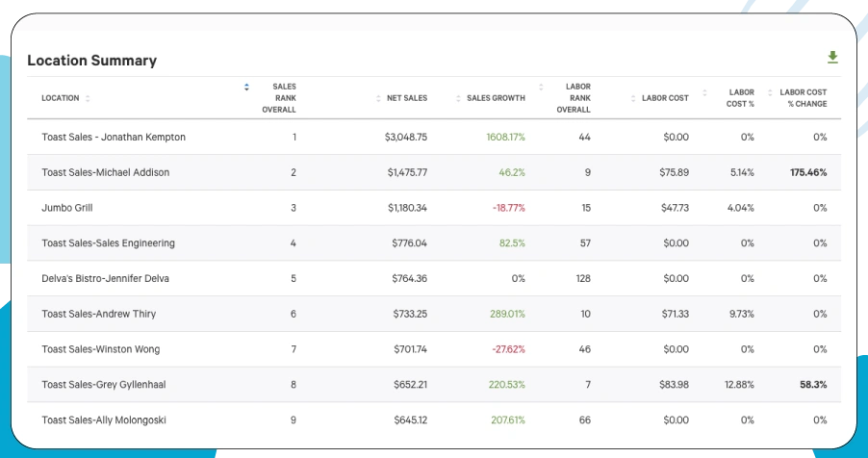Screen dimensions: 868x458
Task: Select the Net Sales column header
Action: [x=406, y=98]
